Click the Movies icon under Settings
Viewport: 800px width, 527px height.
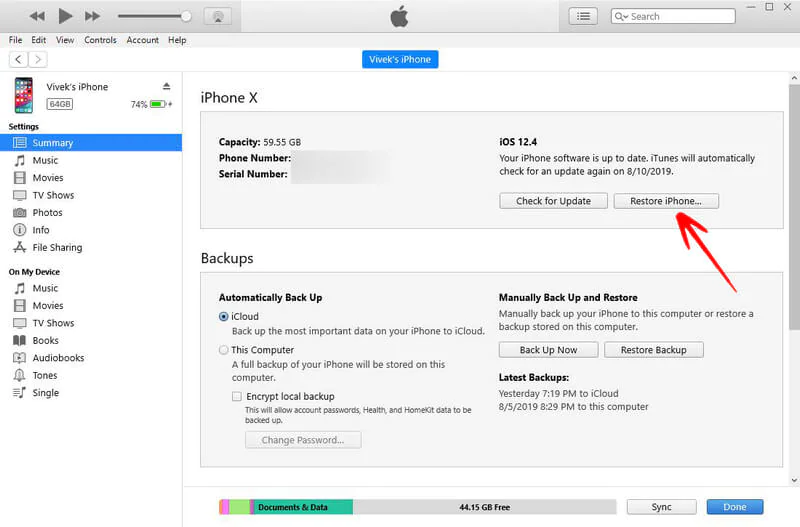[x=19, y=178]
